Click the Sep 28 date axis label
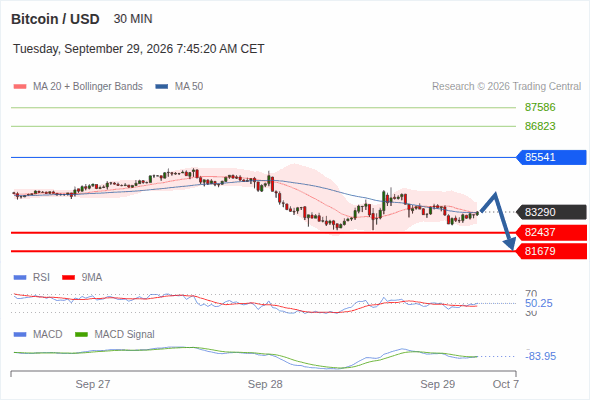The image size is (590, 400). click(x=265, y=384)
